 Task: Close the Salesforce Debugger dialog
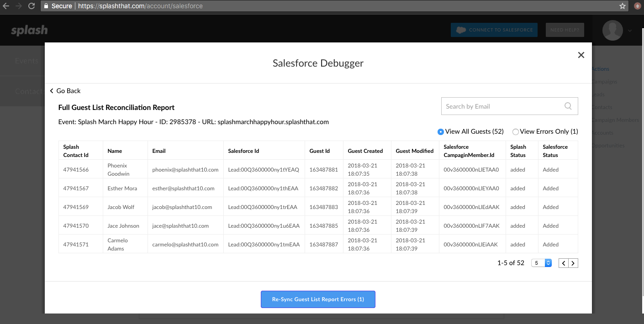tap(581, 55)
